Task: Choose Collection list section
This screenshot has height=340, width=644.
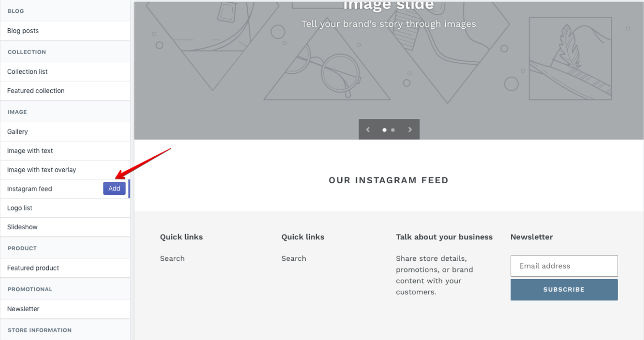Action: [65, 71]
